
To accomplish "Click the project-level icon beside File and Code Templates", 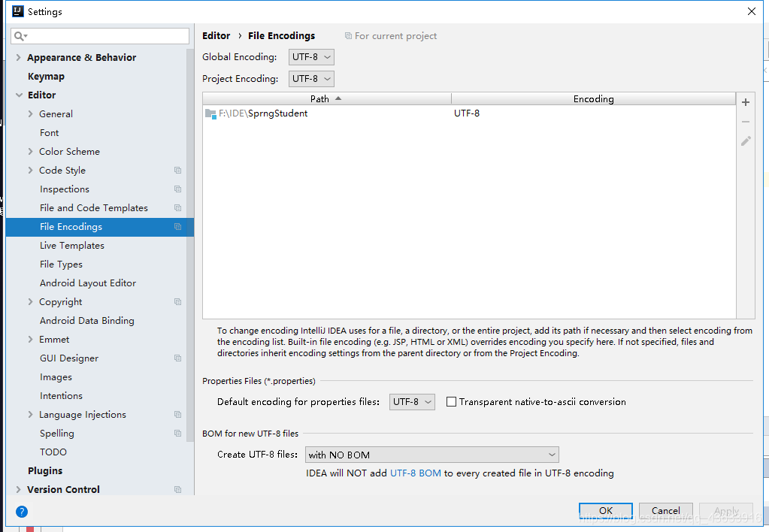I will (177, 208).
